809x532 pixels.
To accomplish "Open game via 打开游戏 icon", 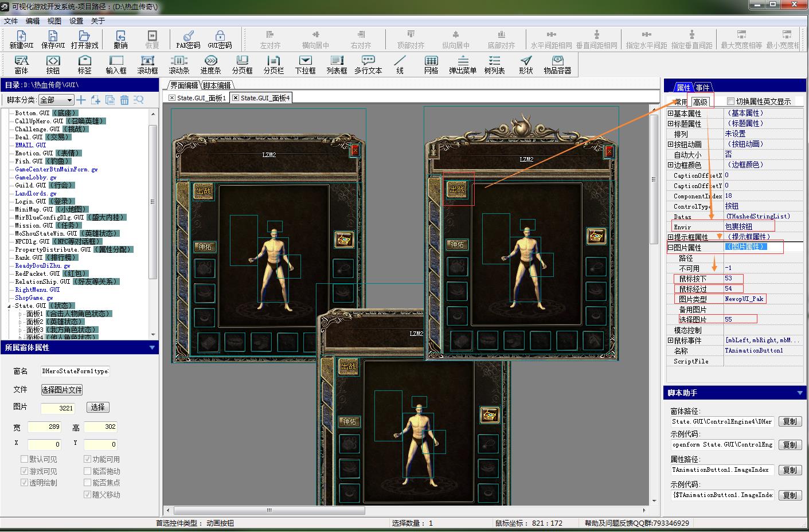I will (84, 40).
